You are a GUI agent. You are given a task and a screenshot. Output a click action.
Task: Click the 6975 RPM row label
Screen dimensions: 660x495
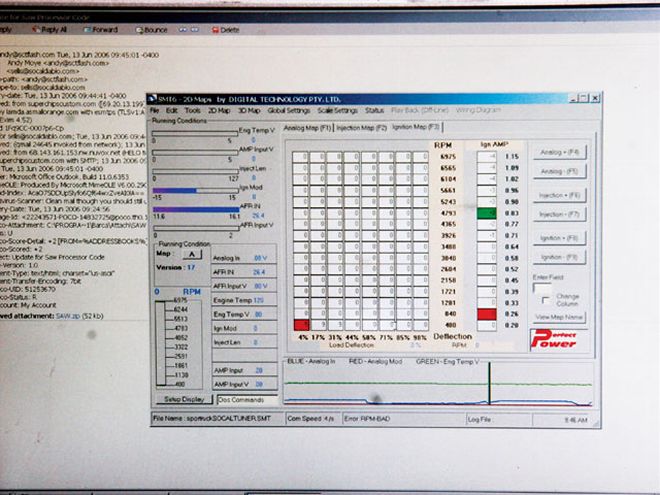448,157
